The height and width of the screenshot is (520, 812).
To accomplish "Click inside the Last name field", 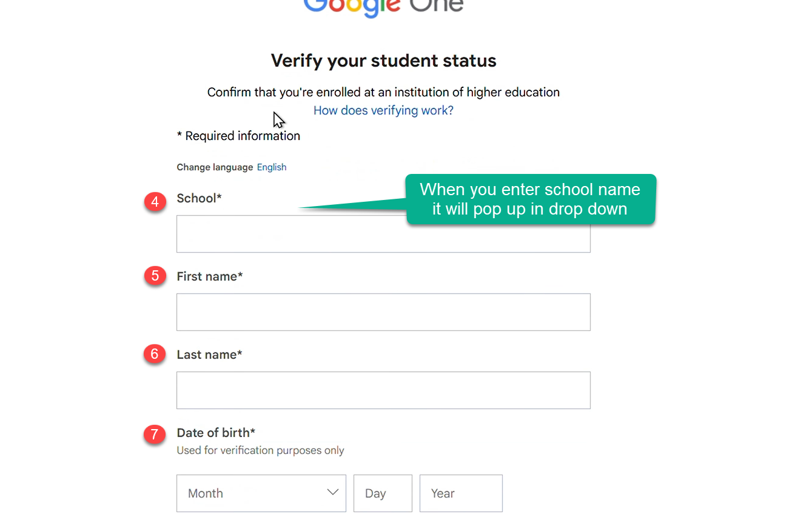I will (x=383, y=390).
